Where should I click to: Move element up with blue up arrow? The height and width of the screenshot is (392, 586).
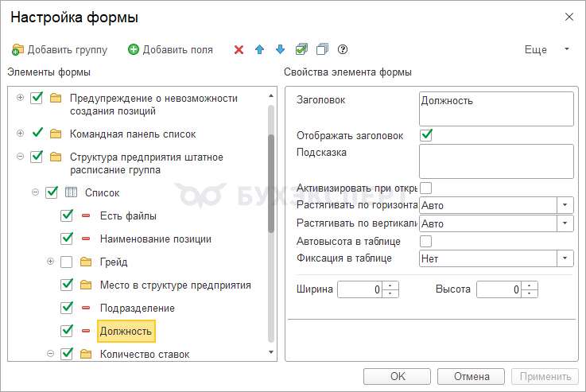[259, 50]
